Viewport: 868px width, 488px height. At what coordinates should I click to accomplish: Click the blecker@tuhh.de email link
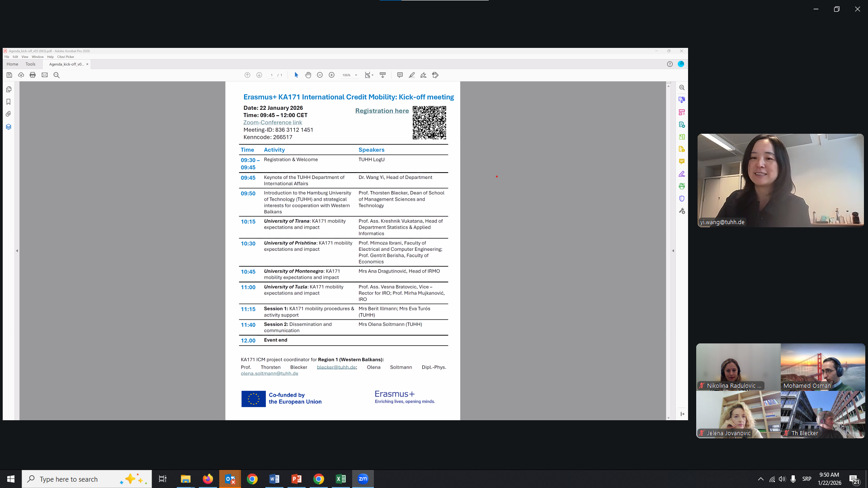[x=336, y=367]
